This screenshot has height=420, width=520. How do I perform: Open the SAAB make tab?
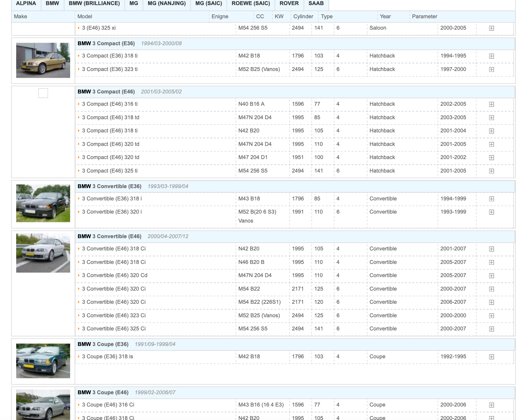click(x=316, y=4)
